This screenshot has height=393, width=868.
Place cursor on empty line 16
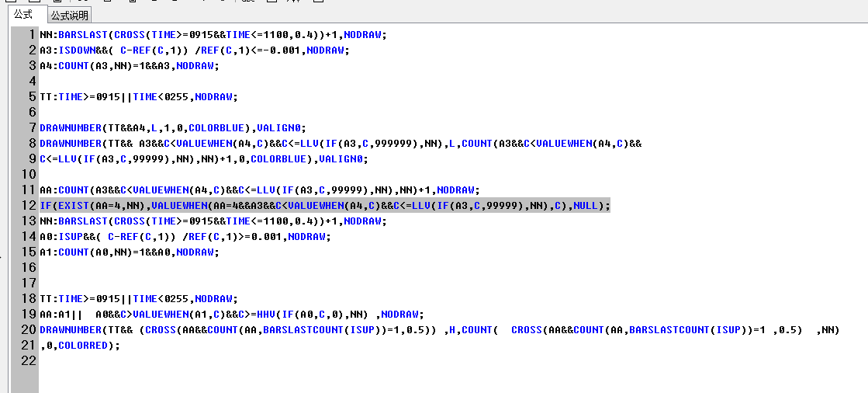pyautogui.click(x=233, y=268)
